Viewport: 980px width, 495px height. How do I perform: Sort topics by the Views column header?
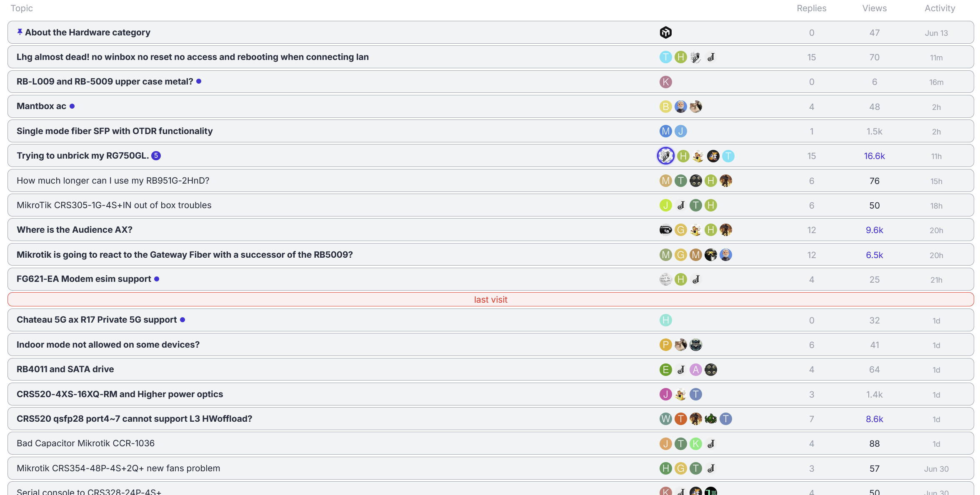(874, 8)
